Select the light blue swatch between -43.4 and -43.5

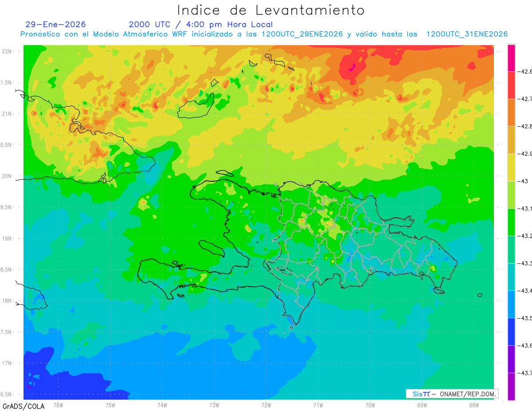511,305
